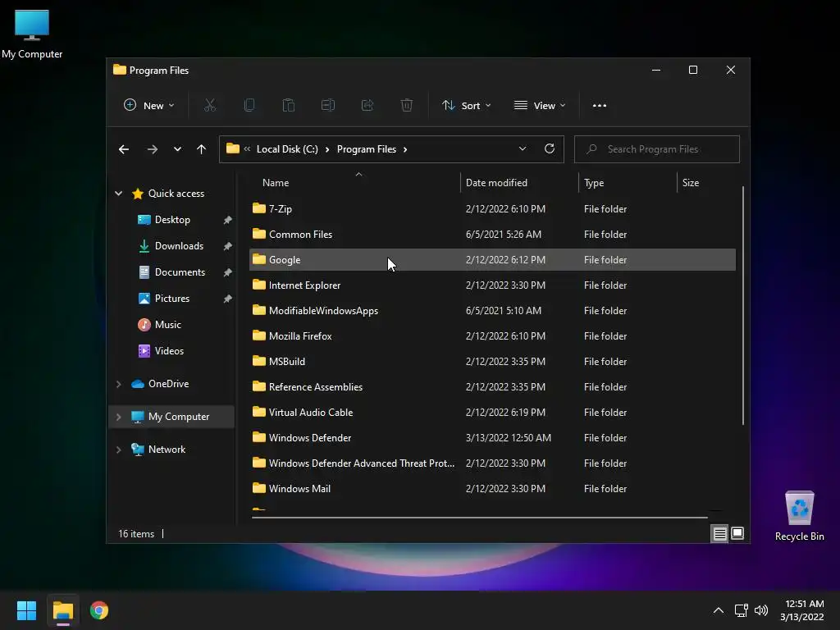Open the See more ellipsis menu
The image size is (840, 630).
tap(600, 106)
